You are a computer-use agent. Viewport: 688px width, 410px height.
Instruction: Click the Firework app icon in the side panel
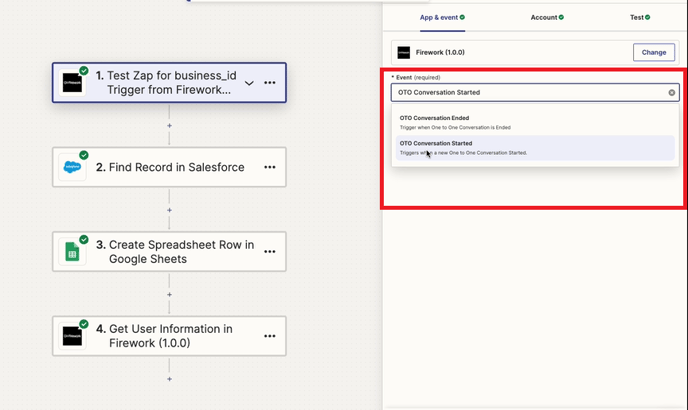click(x=404, y=53)
